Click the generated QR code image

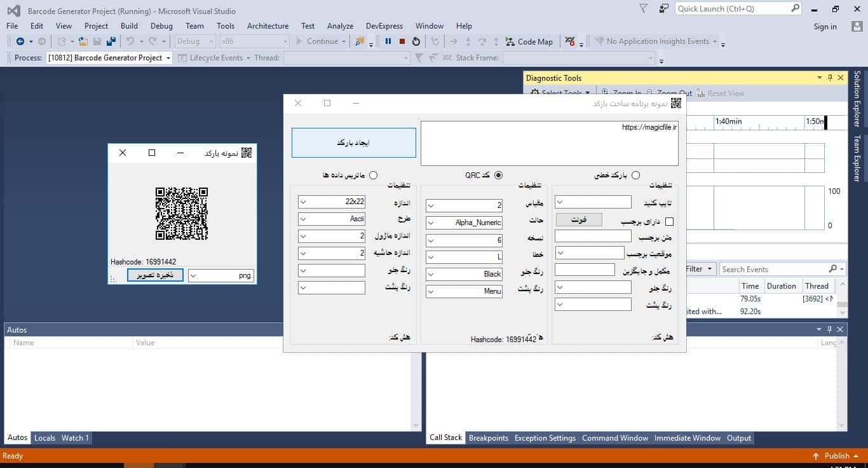coord(182,214)
